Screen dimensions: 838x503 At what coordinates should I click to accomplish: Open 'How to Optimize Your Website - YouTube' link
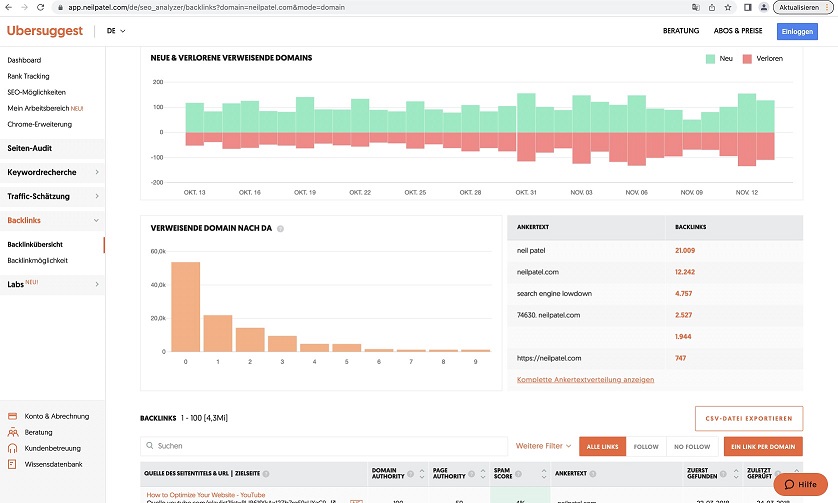coord(206,495)
